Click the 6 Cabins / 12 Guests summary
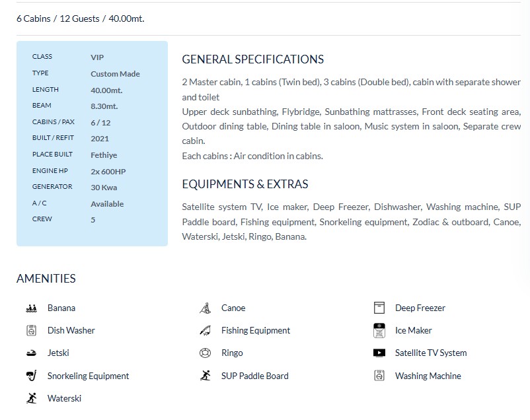This screenshot has width=530, height=420. [80, 18]
